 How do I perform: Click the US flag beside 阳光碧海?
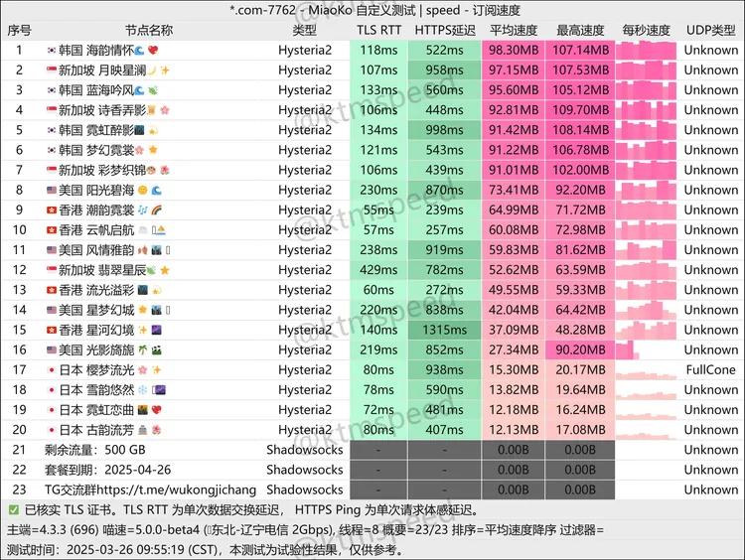click(51, 190)
